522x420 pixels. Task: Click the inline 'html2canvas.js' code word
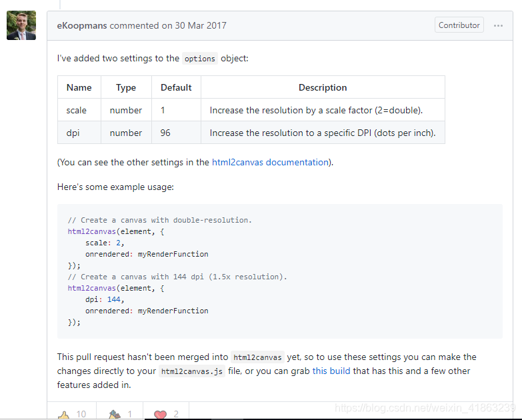coord(192,371)
